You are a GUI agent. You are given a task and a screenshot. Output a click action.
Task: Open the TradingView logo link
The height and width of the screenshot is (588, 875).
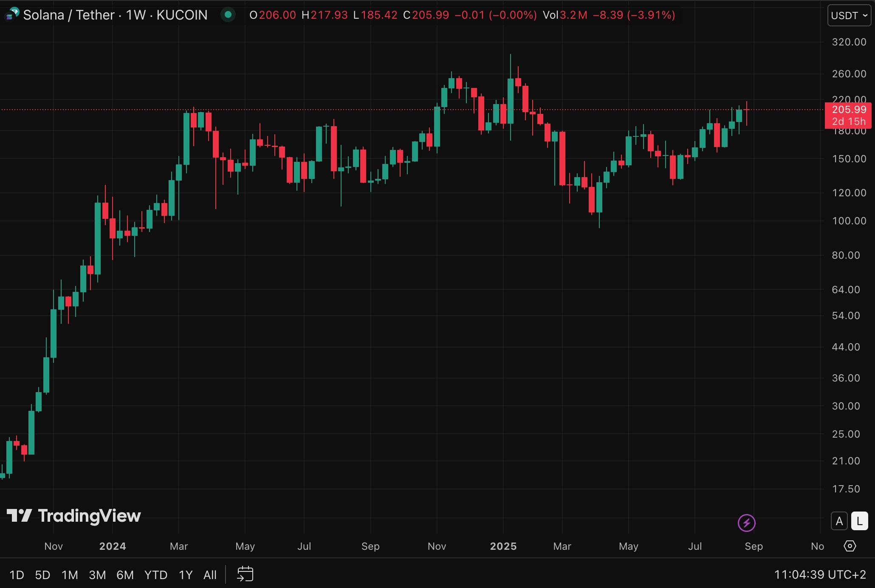click(x=73, y=516)
